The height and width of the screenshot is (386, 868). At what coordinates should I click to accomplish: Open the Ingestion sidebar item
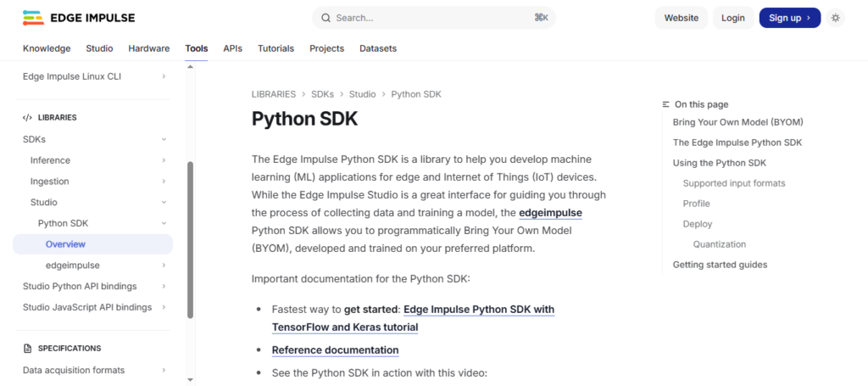pos(50,181)
